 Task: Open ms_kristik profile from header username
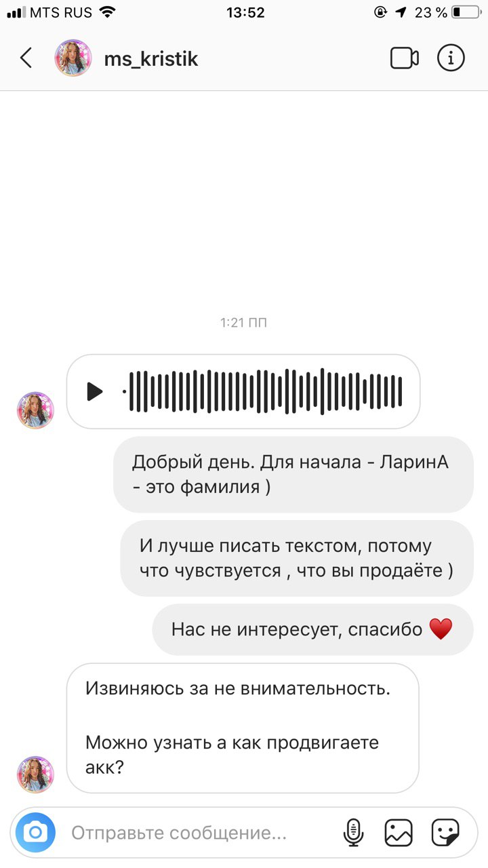click(x=150, y=59)
